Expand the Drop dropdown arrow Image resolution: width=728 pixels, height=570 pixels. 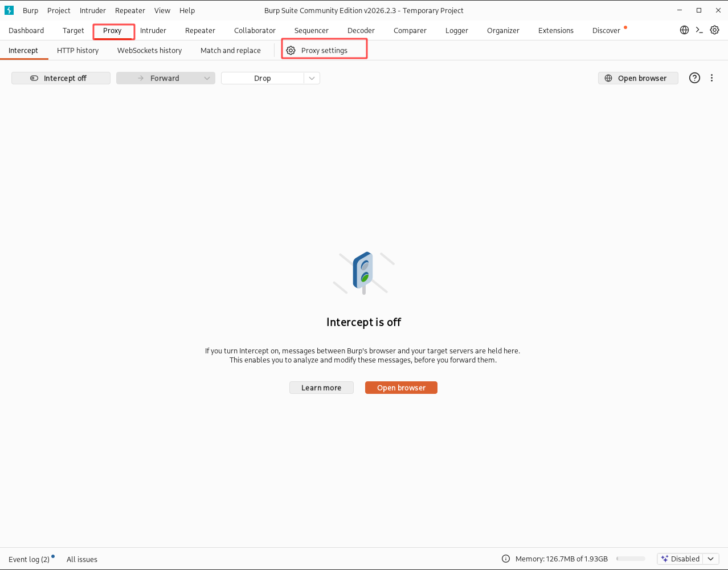312,78
